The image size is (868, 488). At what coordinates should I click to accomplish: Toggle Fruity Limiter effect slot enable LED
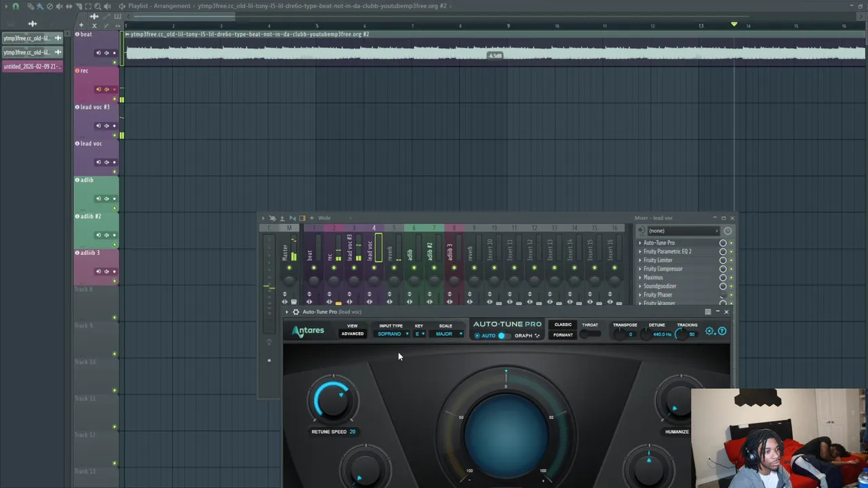[731, 260]
